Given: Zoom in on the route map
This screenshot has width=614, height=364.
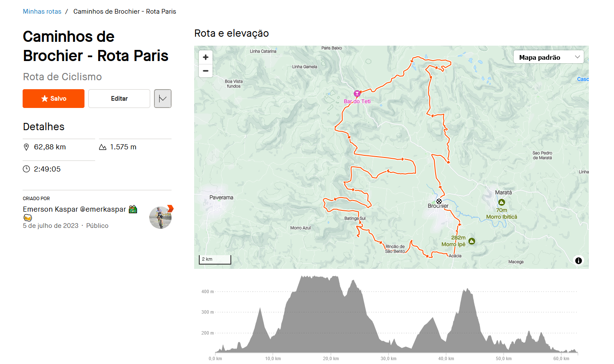Looking at the screenshot, I should [206, 57].
